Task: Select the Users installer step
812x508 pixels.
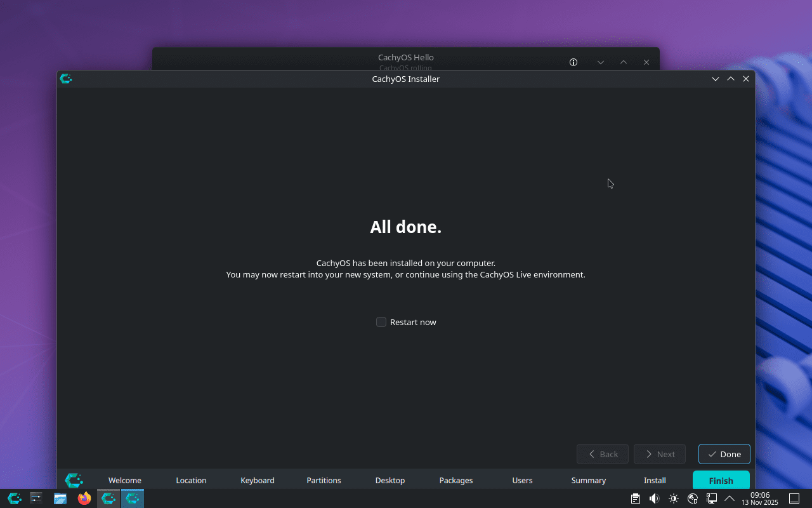Action: coord(522,480)
